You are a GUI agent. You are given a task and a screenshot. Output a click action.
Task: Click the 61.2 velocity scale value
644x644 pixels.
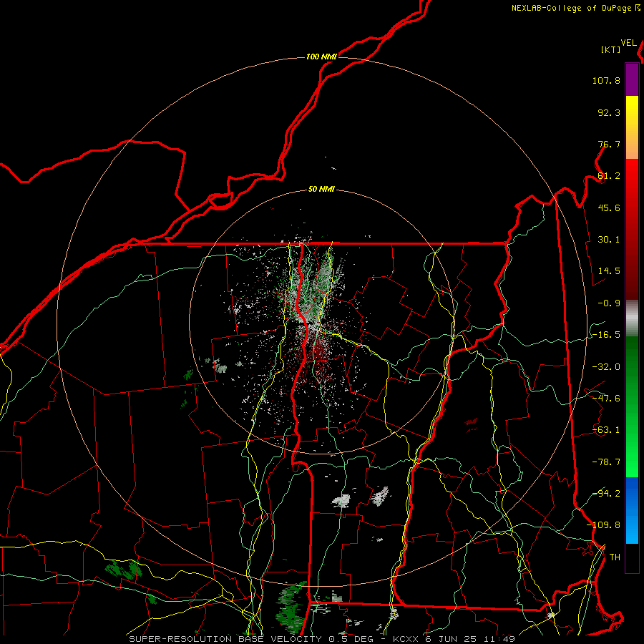609,176
